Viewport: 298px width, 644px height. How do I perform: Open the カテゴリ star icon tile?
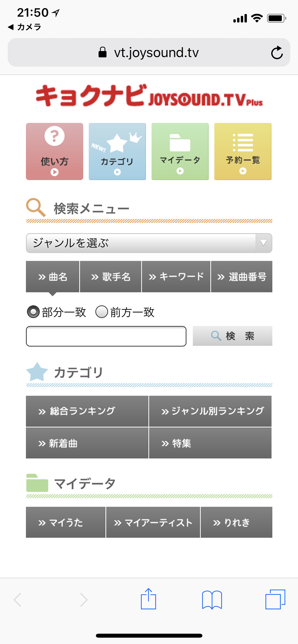[x=117, y=151]
